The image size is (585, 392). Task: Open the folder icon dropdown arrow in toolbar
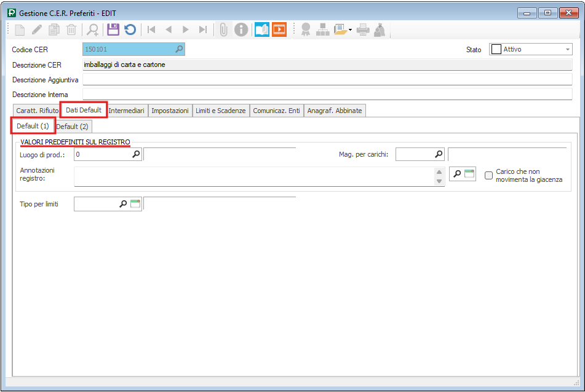coord(350,29)
